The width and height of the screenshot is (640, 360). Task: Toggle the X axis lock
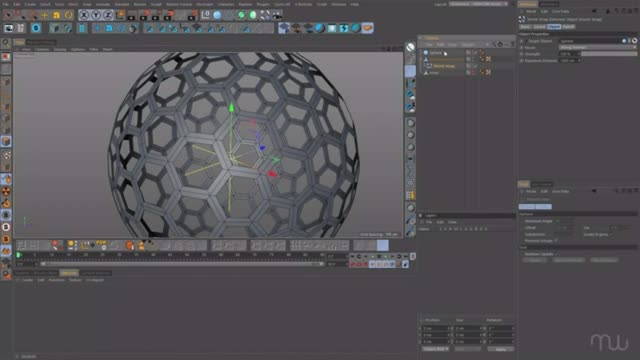click(x=84, y=15)
